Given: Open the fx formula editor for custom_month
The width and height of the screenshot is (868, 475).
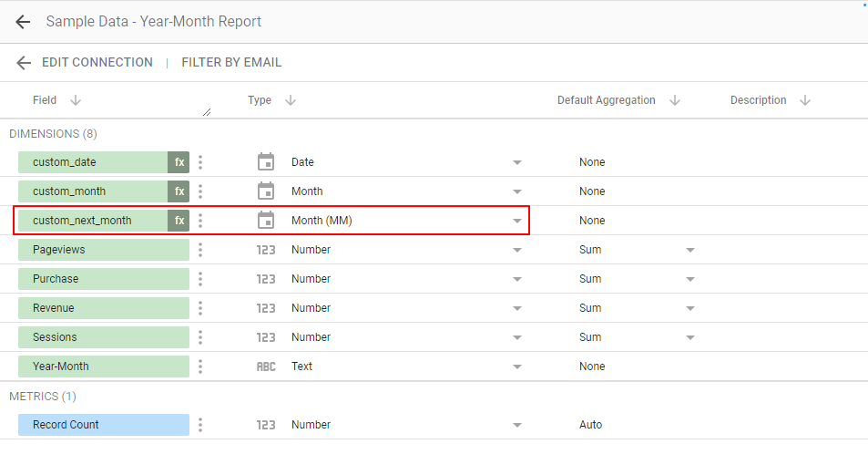Looking at the screenshot, I should point(179,191).
